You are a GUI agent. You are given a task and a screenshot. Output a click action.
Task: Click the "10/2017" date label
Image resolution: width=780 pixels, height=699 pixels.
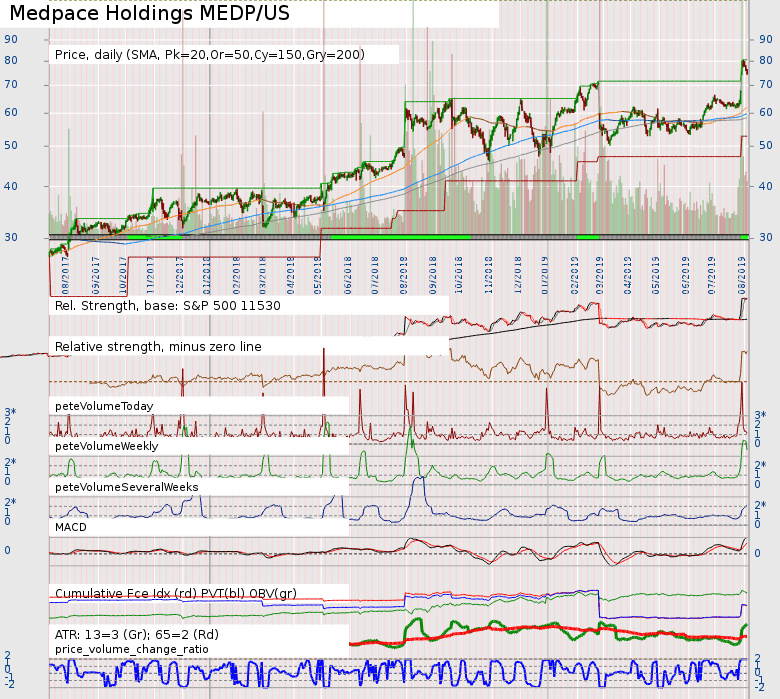coord(123,275)
